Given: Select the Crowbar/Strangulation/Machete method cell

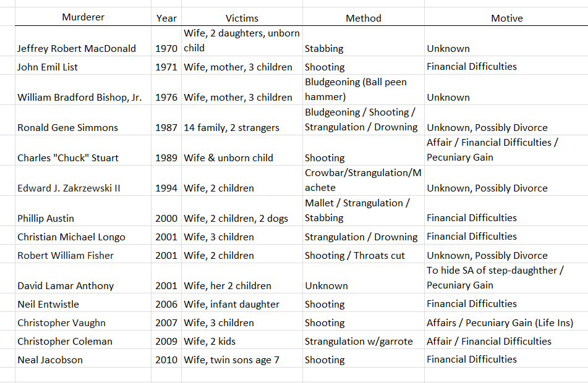Looking at the screenshot, I should (x=363, y=180).
